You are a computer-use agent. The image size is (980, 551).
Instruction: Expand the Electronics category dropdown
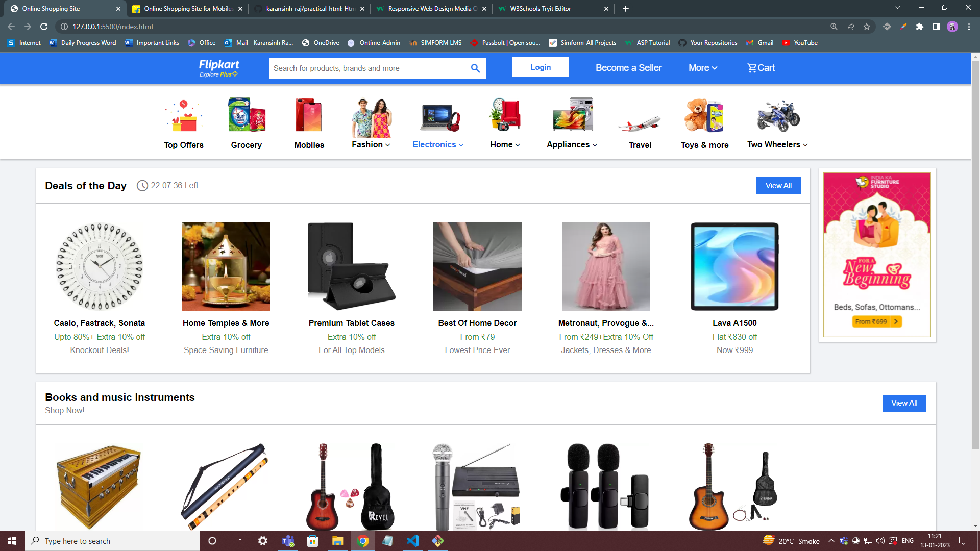point(438,144)
